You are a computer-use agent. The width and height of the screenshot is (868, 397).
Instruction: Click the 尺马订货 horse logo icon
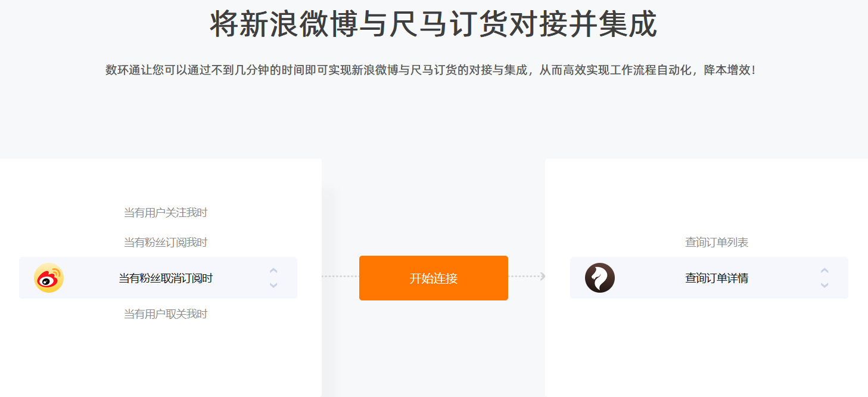600,278
